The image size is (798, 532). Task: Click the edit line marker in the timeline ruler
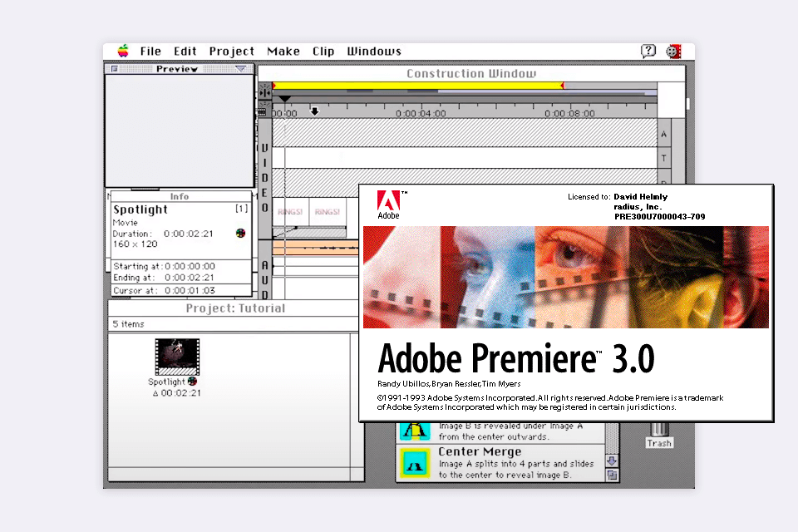coord(285,99)
